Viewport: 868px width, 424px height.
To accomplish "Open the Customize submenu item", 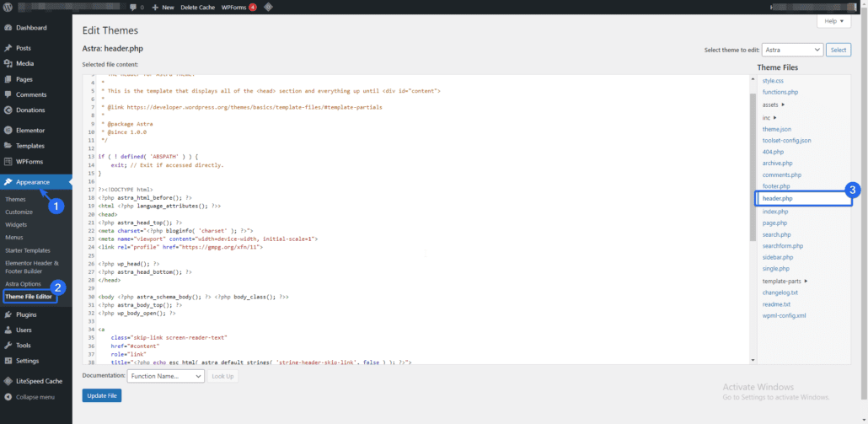I will (19, 212).
